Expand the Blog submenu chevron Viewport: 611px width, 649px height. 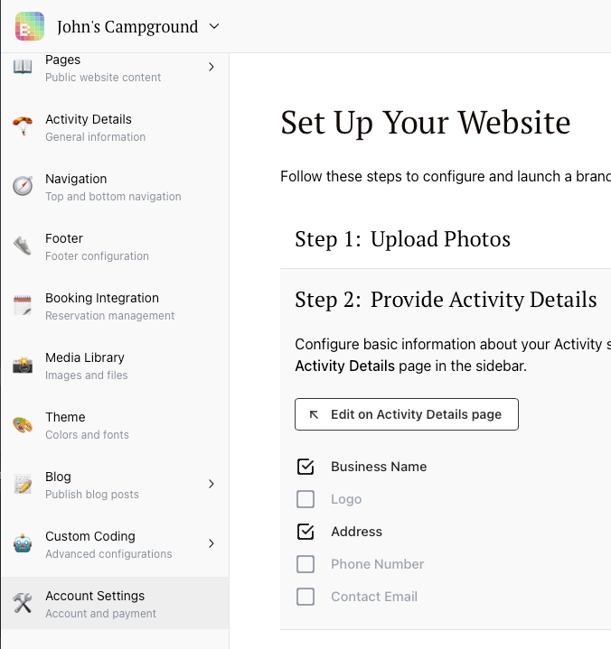pos(211,484)
